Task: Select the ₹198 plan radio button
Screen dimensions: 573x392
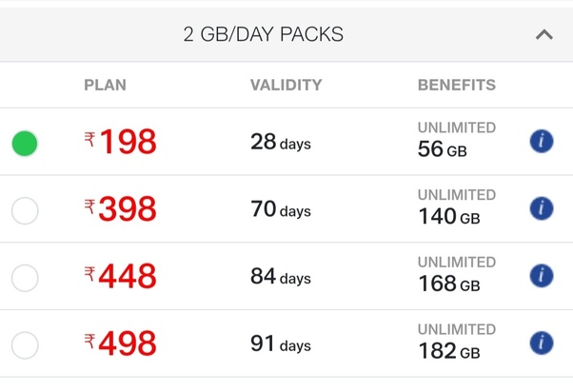Action: tap(25, 144)
